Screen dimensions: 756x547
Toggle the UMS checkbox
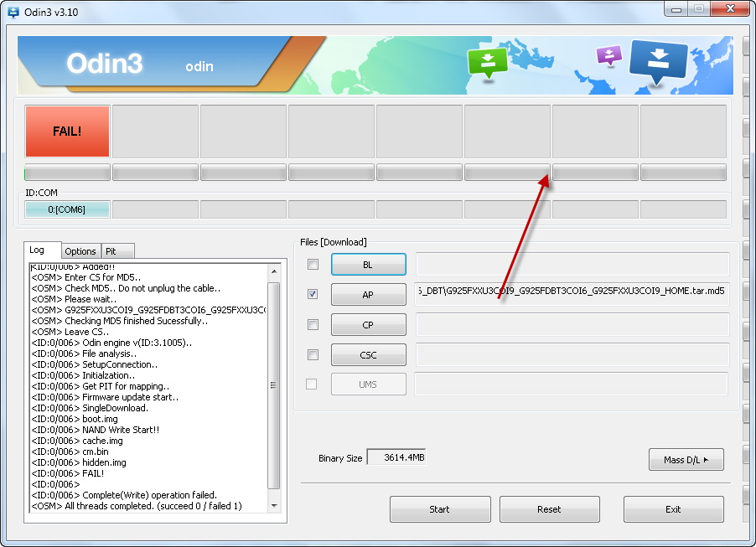[x=312, y=384]
